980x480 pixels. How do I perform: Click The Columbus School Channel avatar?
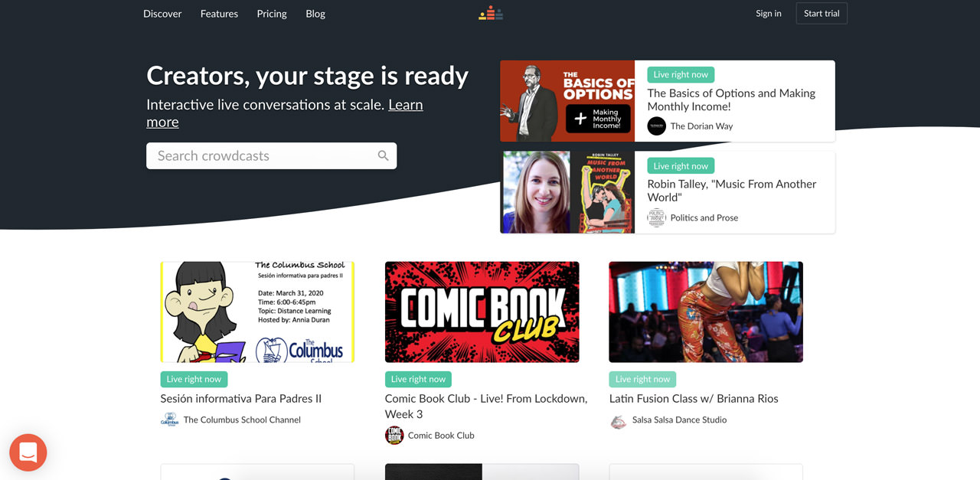169,420
